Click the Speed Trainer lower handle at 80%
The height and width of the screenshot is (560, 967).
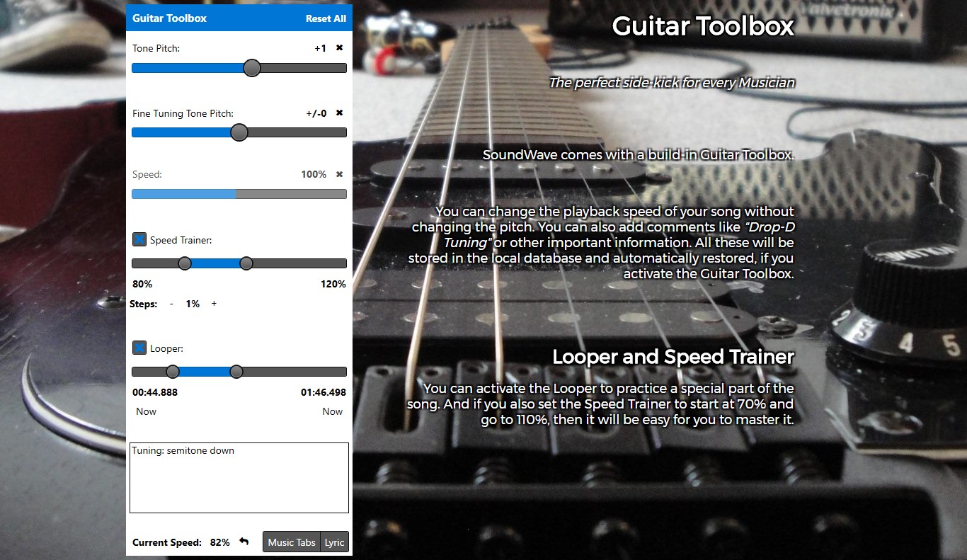(185, 263)
